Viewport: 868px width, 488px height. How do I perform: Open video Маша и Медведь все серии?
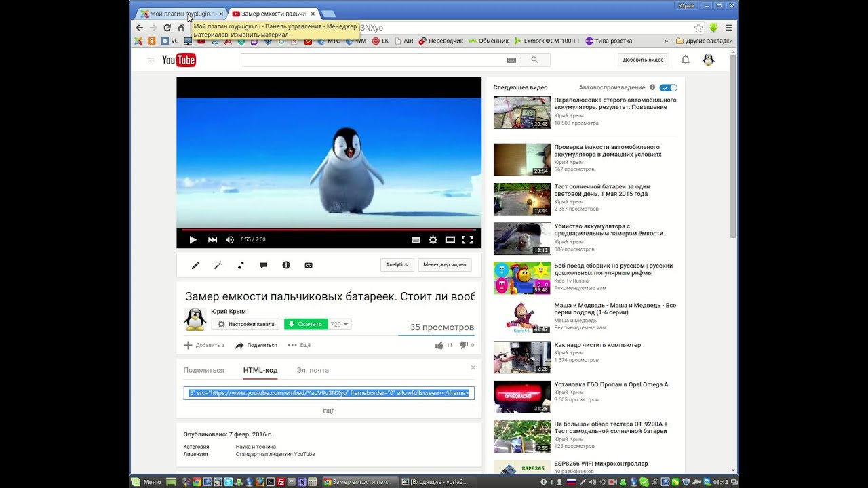pos(615,309)
